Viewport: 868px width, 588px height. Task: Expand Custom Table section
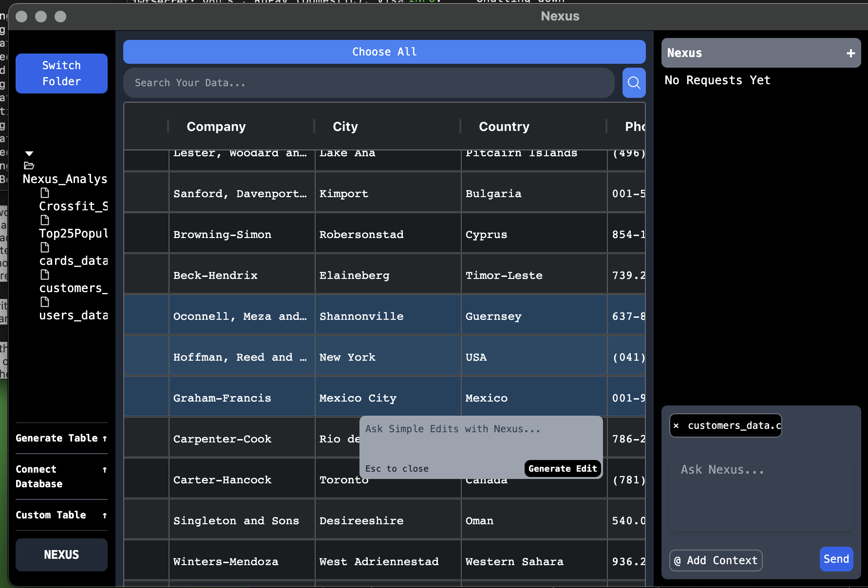click(x=61, y=515)
